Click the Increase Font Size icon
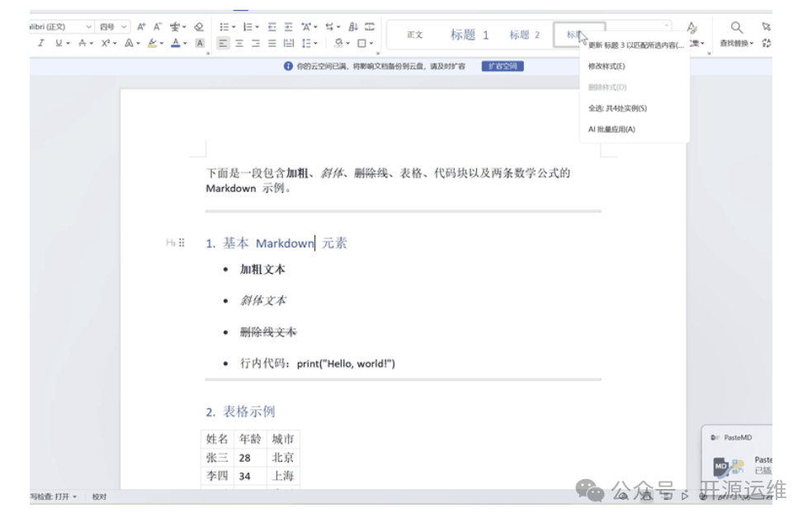This screenshot has width=812, height=522. coord(141,26)
